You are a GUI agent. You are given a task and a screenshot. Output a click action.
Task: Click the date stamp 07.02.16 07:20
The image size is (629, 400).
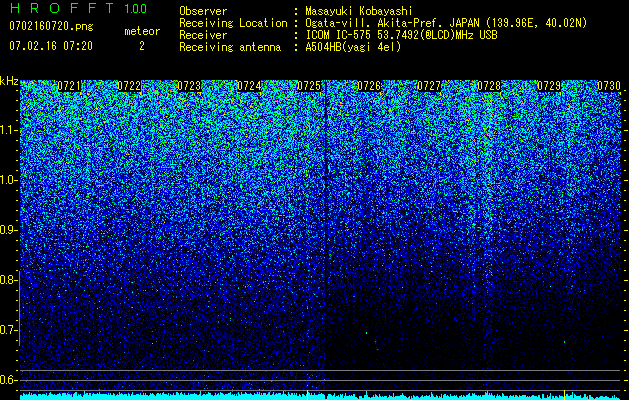pyautogui.click(x=51, y=46)
